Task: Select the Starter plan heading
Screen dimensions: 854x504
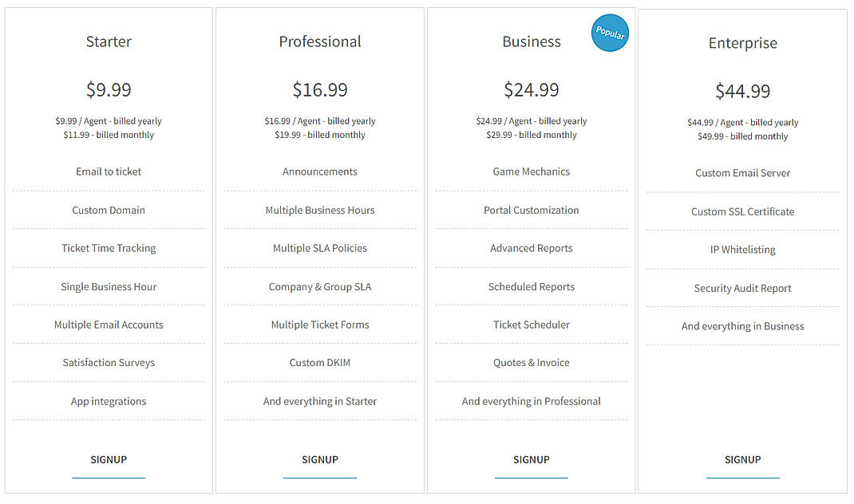Action: coord(109,41)
